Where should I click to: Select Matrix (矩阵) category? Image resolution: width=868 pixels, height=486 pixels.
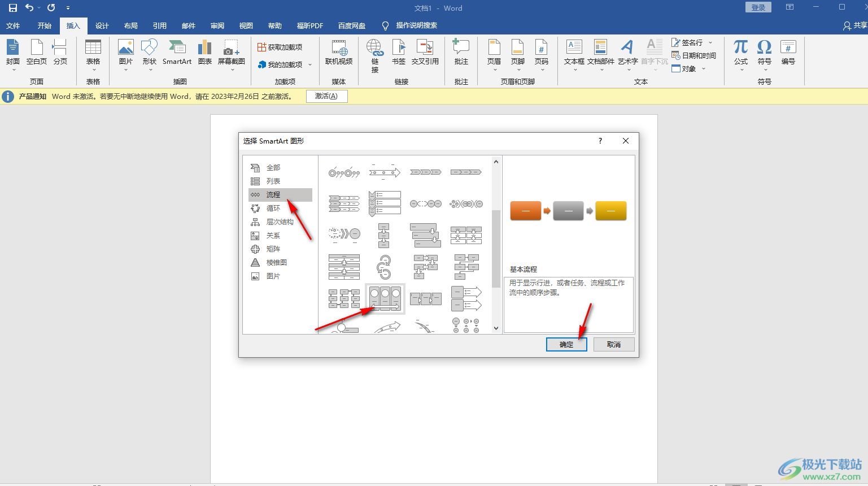pyautogui.click(x=280, y=249)
